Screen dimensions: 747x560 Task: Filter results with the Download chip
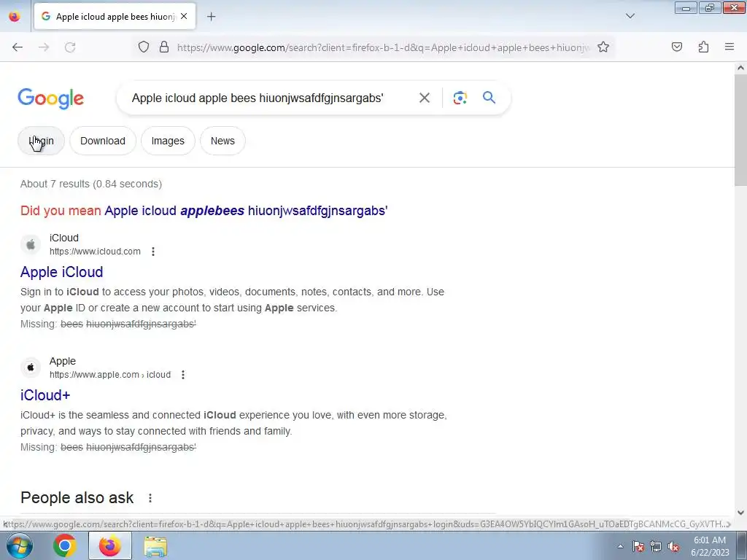(x=102, y=141)
